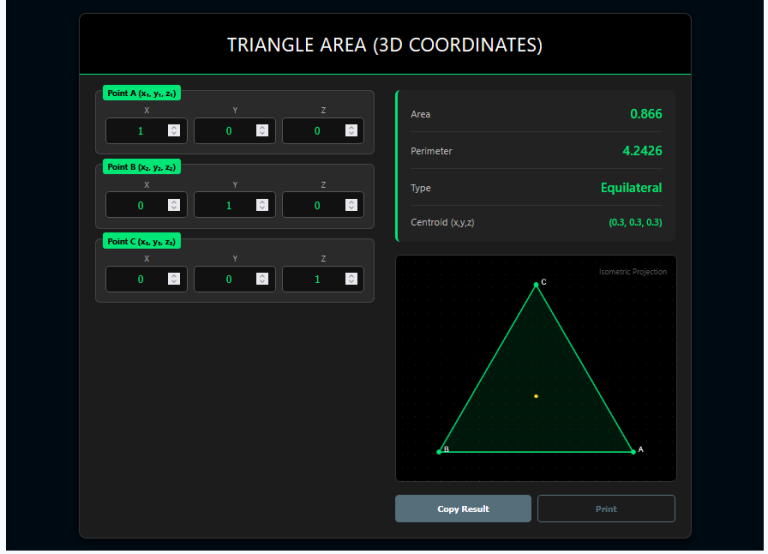Select the Area value 0.866
Screen dimensions: 768x554
coord(646,114)
